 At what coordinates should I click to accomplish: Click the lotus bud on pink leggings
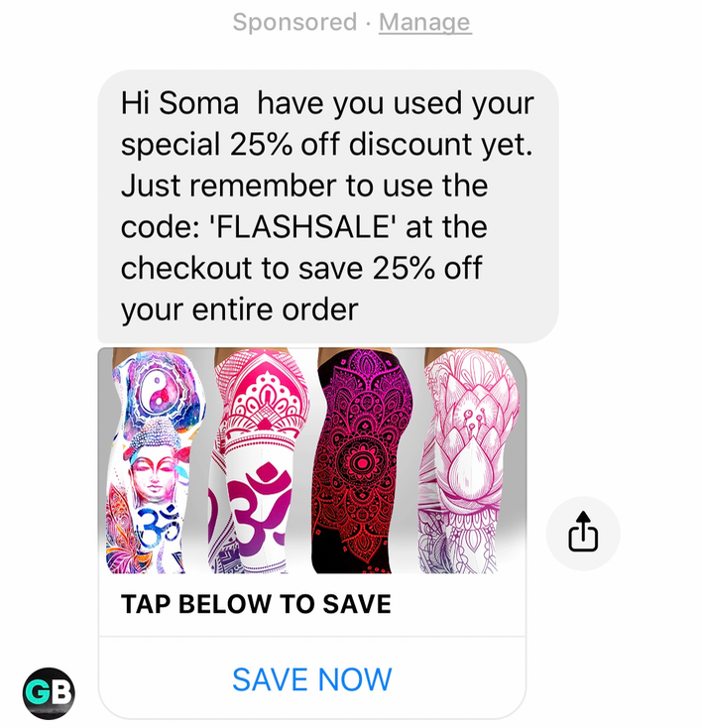pyautogui.click(x=468, y=466)
